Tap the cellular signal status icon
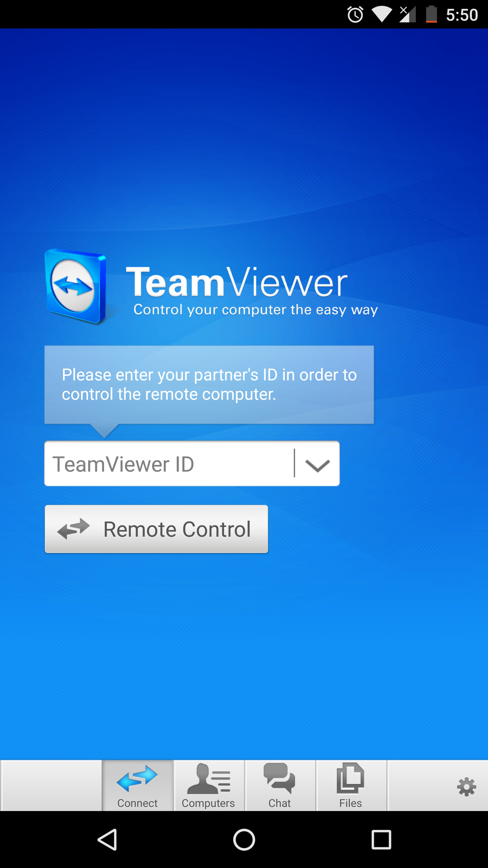Screen dimensions: 488x868 (407, 15)
